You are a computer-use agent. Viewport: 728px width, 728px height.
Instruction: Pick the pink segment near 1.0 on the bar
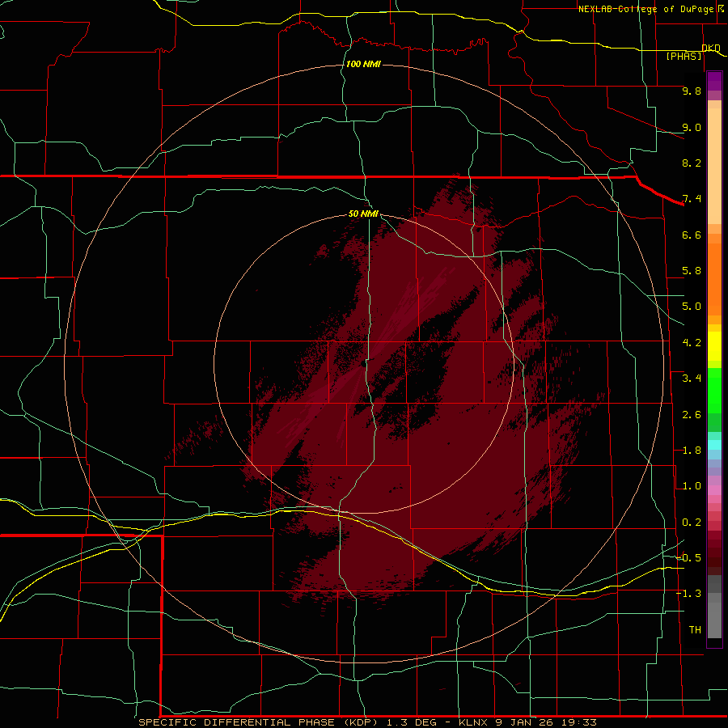pyautogui.click(x=714, y=490)
